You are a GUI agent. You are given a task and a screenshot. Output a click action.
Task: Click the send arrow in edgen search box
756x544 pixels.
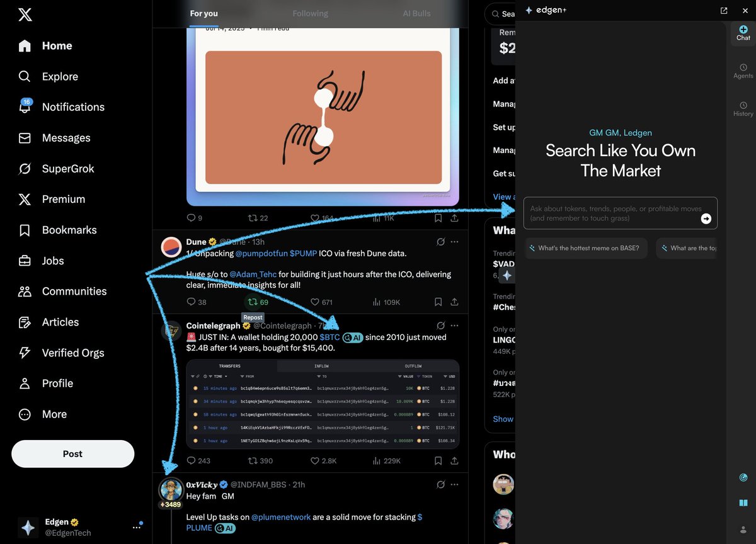[x=706, y=218]
